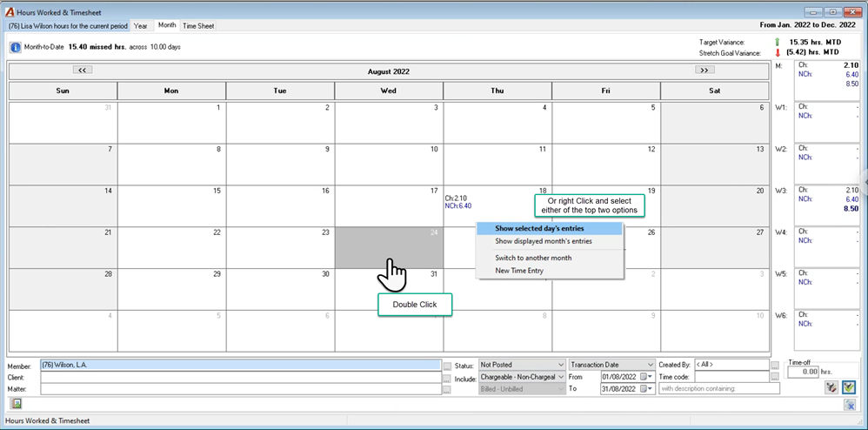Choose Show selected day's entries
Viewport: 868px width, 430px height.
click(x=549, y=228)
